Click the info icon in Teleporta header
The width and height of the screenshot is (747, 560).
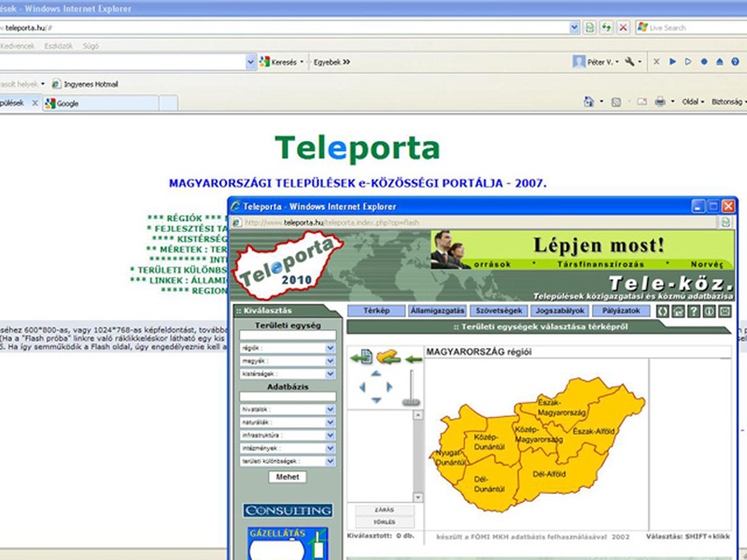[x=710, y=311]
